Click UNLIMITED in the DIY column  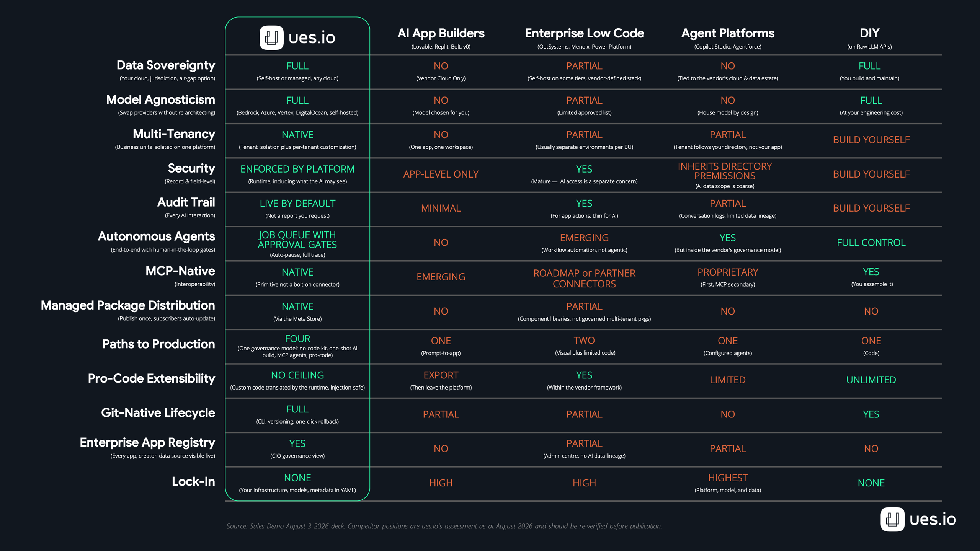click(x=871, y=380)
